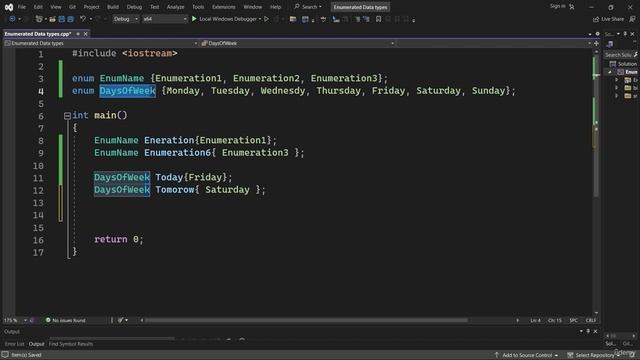Click the Tomorow variable on line 12

[175, 190]
